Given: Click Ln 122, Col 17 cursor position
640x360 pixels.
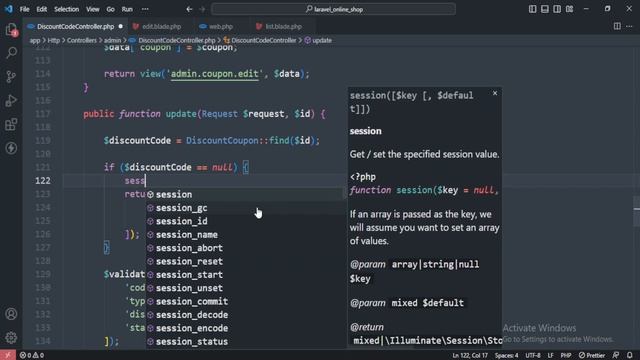Looking at the screenshot, I should coord(470,356).
